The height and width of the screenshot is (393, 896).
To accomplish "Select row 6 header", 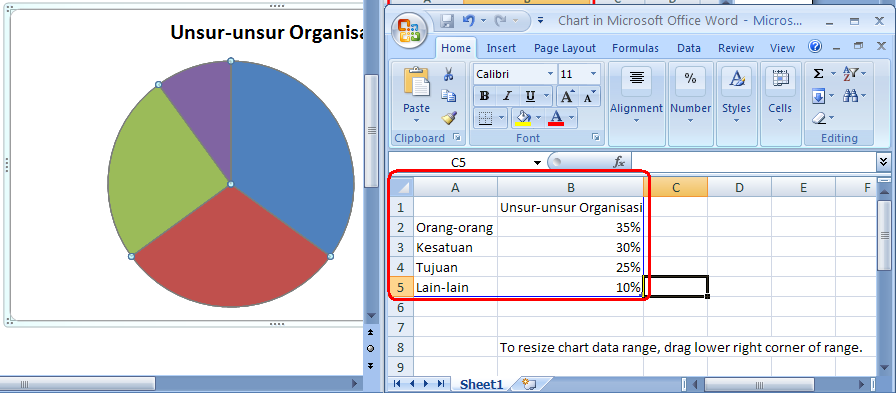I will point(401,307).
